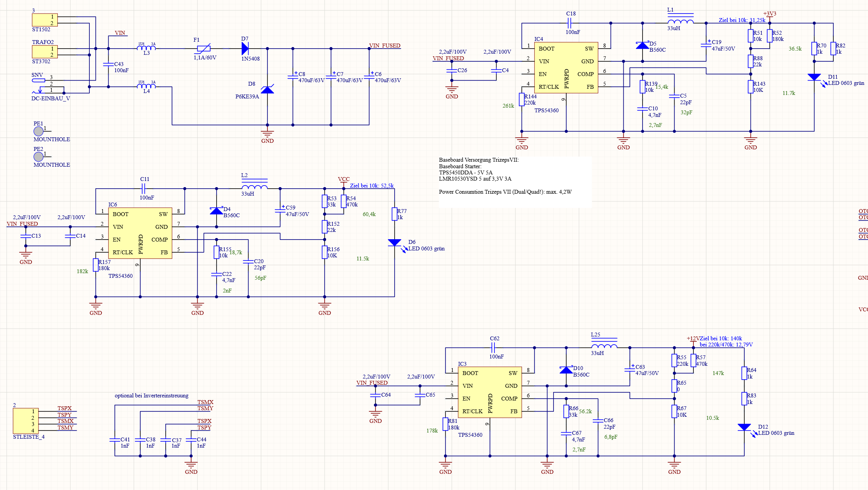The height and width of the screenshot is (490, 868).
Task: Select inductor L3 symbol
Action: point(146,48)
